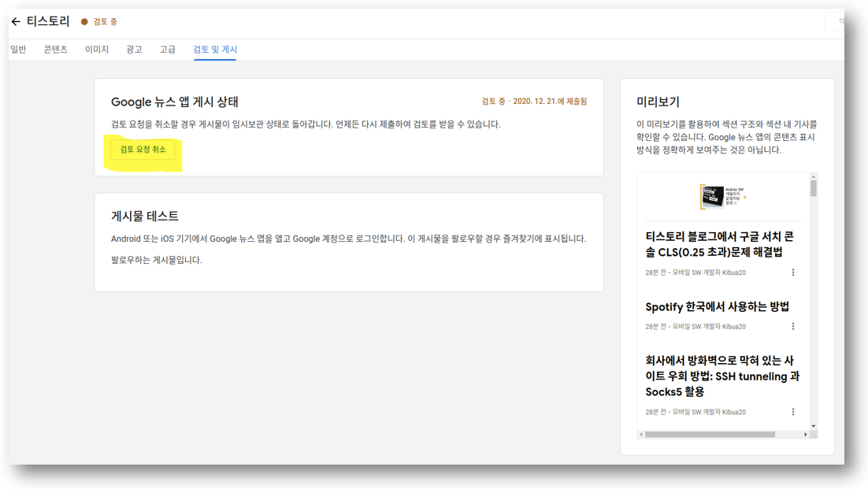This screenshot has height=489, width=868.
Task: Open more options for SSH tunneling article
Action: tap(793, 412)
